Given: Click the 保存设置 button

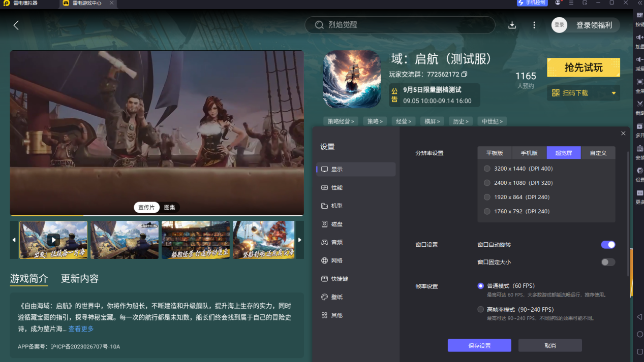Looking at the screenshot, I should pos(479,346).
